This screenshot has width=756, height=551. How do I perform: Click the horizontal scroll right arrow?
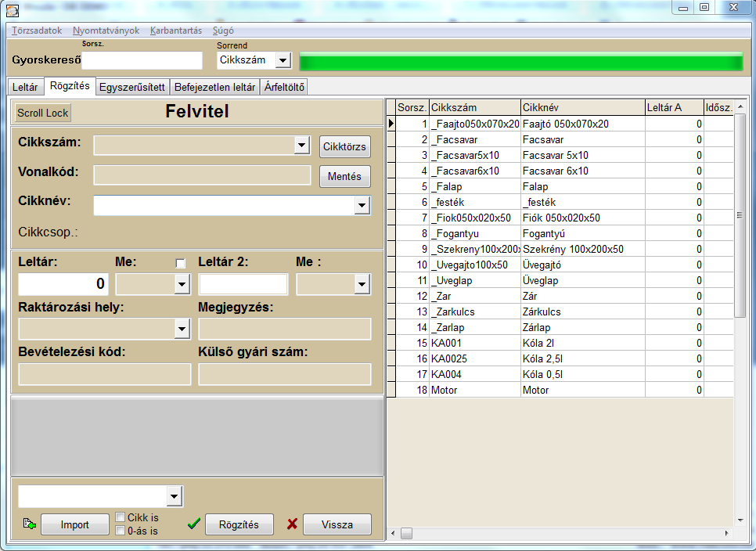[726, 533]
